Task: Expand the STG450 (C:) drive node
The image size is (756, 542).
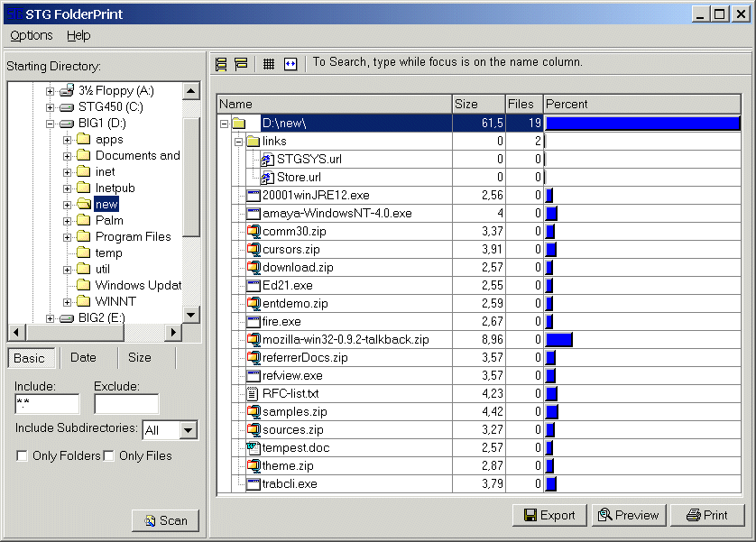Action: pyautogui.click(x=51, y=107)
